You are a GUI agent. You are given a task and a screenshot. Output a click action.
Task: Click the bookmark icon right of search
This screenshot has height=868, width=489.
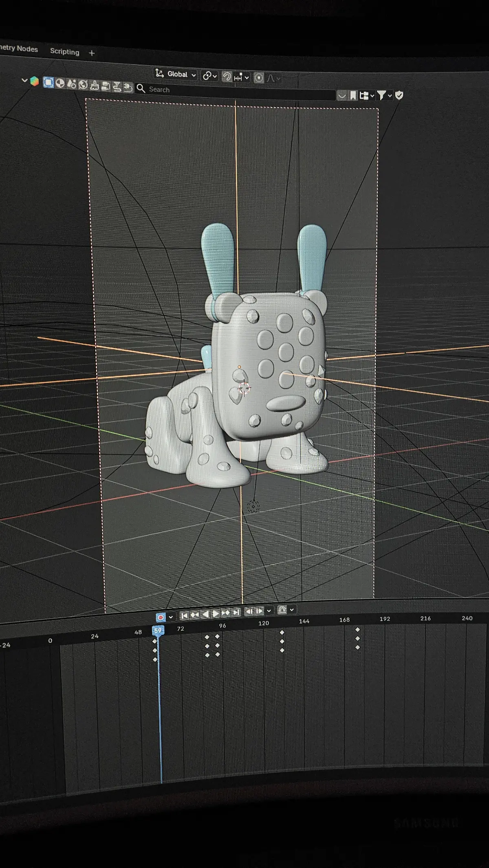pos(353,96)
